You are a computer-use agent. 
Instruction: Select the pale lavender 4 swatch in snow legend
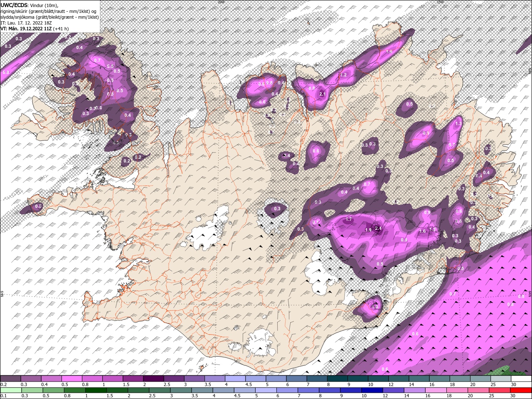click(235, 378)
